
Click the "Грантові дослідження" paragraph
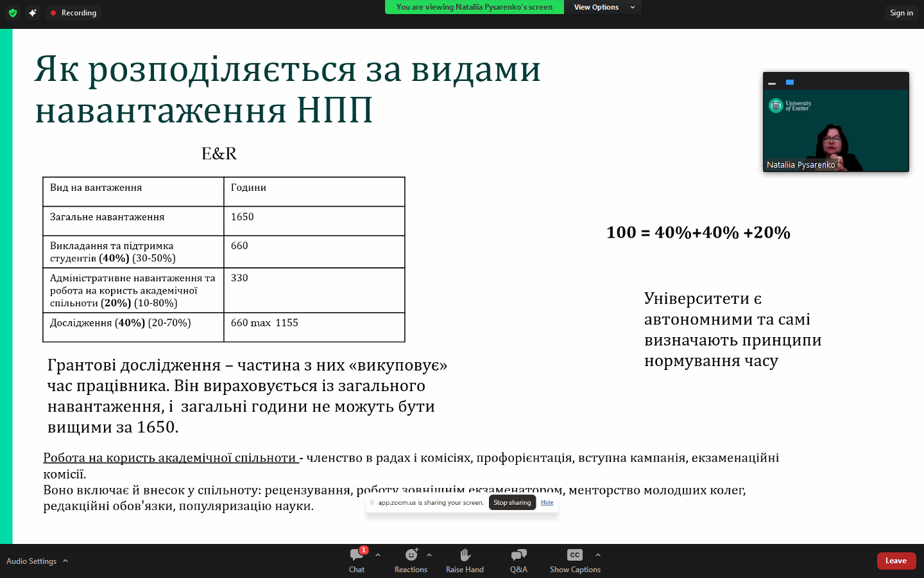tap(247, 396)
